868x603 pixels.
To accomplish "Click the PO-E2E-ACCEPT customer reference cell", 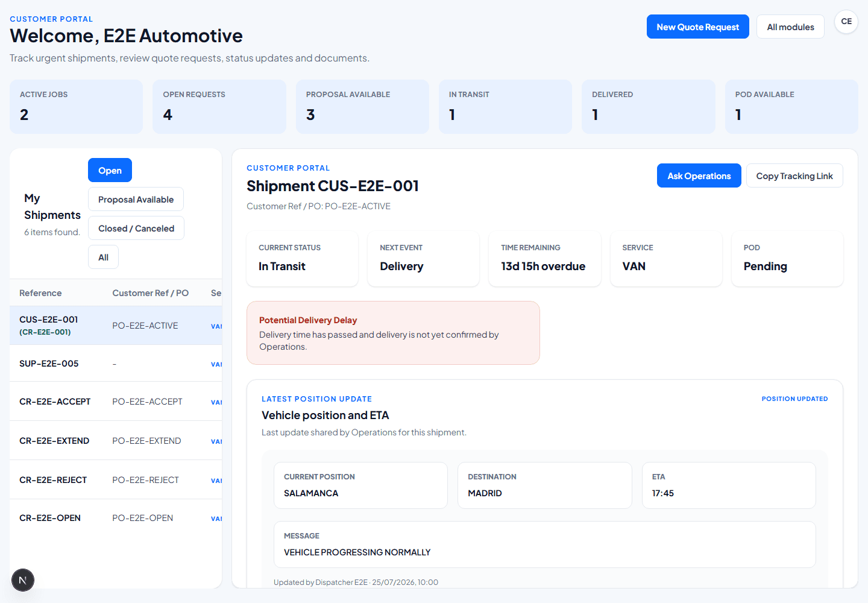I will (147, 402).
